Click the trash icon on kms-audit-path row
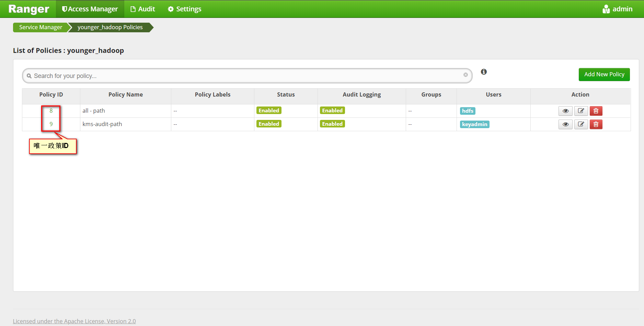Image resolution: width=644 pixels, height=326 pixels. [596, 124]
